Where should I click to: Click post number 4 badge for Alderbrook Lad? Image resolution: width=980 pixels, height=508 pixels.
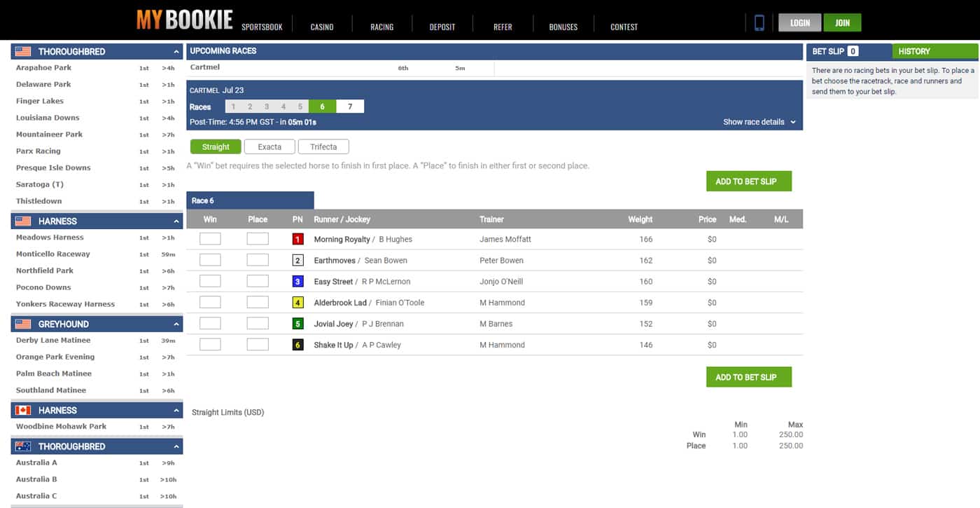[297, 303]
